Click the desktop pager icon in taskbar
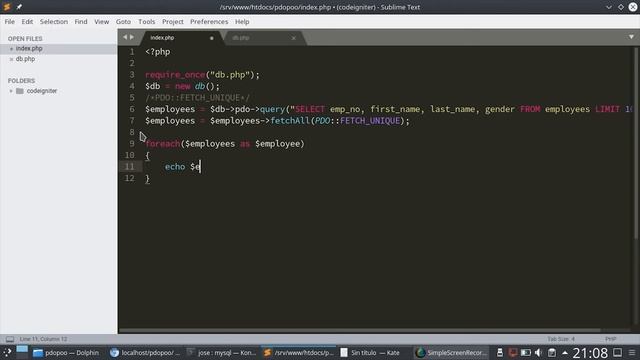640x360 pixels. pyautogui.click(x=22, y=353)
